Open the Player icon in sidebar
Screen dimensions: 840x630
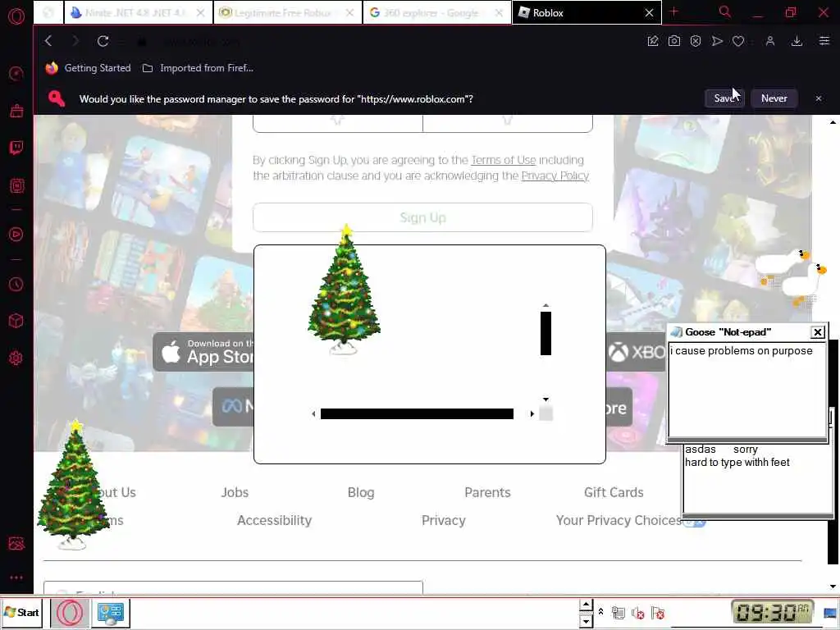(x=16, y=234)
